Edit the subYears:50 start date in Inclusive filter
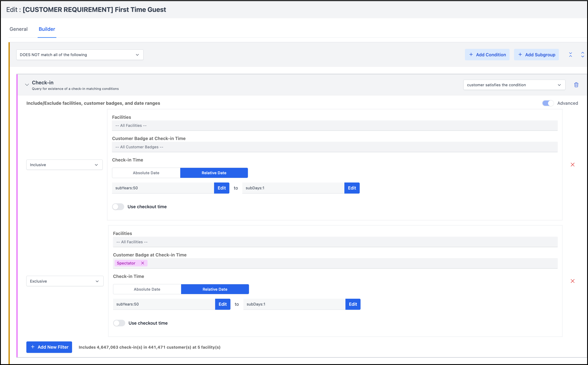 coord(222,188)
